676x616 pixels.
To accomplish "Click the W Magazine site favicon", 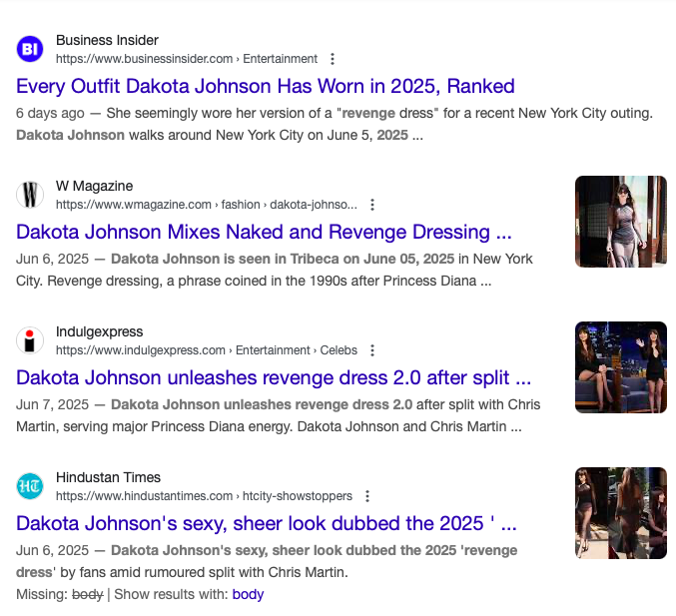I will coord(30,195).
